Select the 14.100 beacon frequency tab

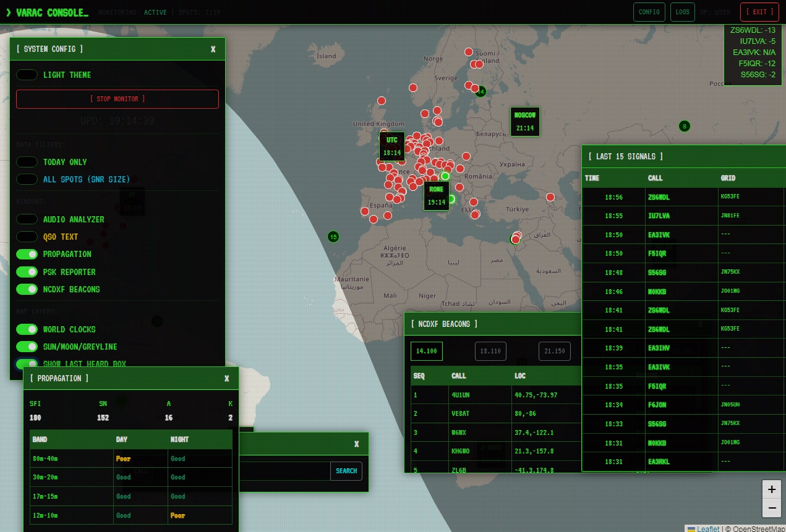click(426, 351)
